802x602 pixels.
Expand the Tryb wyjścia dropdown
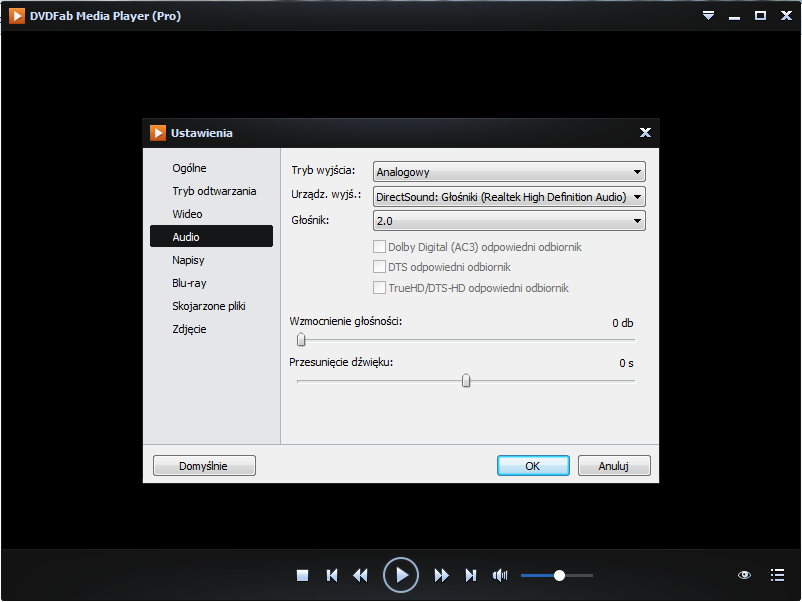coord(509,171)
